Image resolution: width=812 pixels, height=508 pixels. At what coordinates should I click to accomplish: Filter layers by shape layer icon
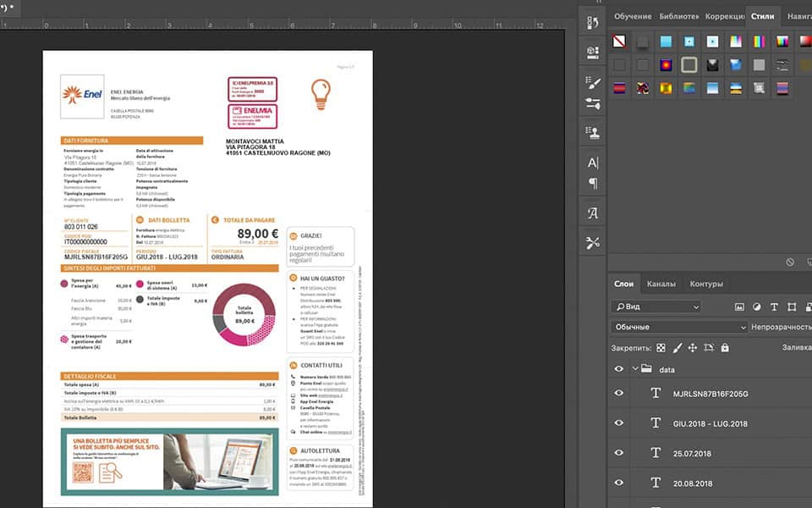pos(792,306)
